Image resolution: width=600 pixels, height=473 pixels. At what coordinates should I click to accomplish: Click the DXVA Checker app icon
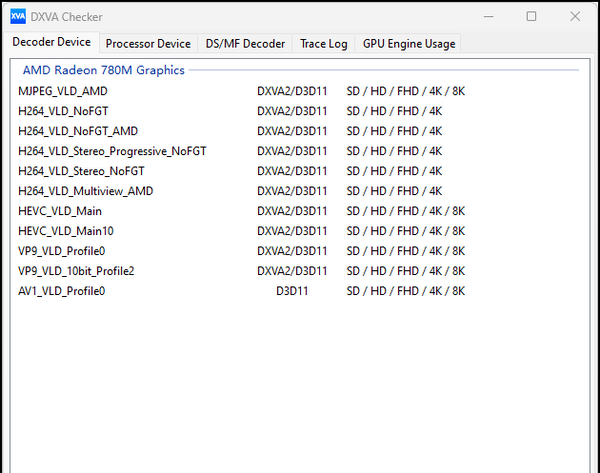[18, 17]
